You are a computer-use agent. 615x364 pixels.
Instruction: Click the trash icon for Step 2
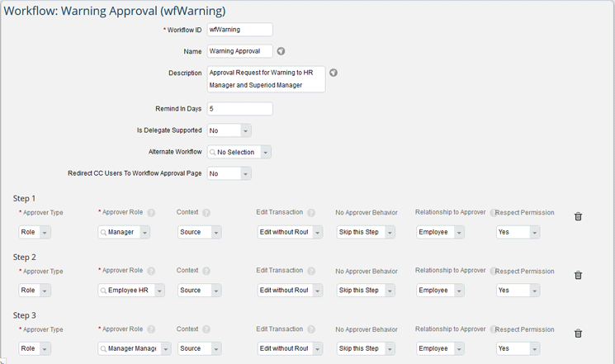click(578, 275)
